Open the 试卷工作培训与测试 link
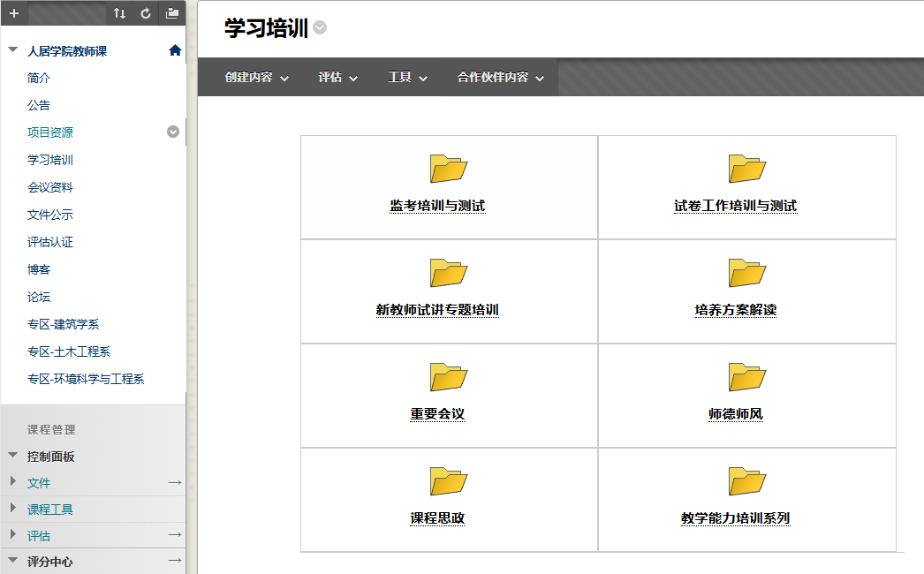The height and width of the screenshot is (574, 924). coord(735,206)
